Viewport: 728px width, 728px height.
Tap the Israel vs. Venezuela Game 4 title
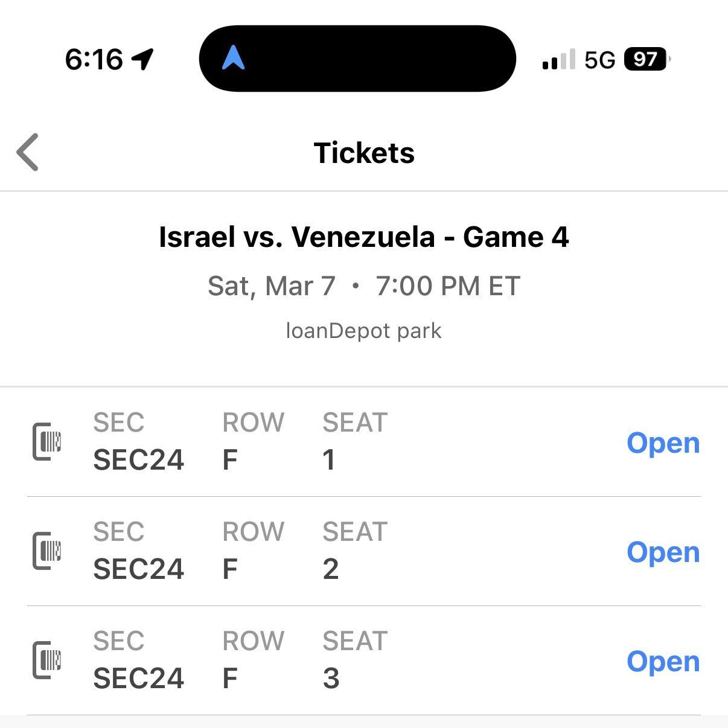pos(363,237)
